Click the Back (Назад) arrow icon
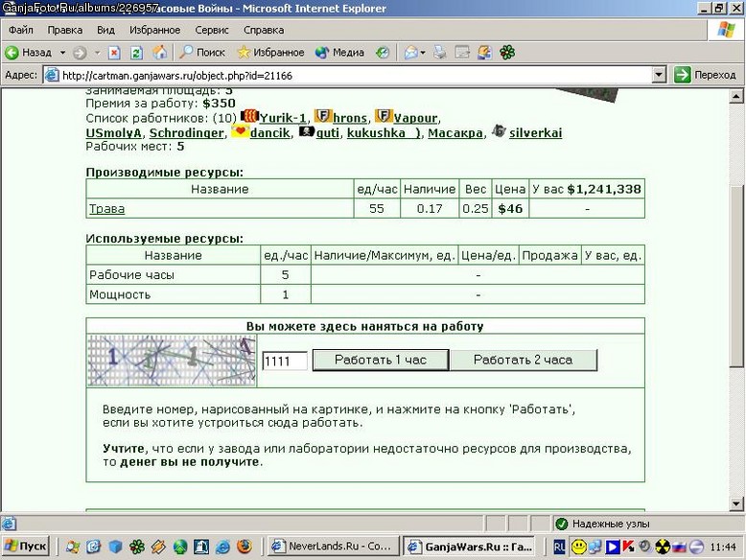The height and width of the screenshot is (560, 746). pyautogui.click(x=12, y=53)
